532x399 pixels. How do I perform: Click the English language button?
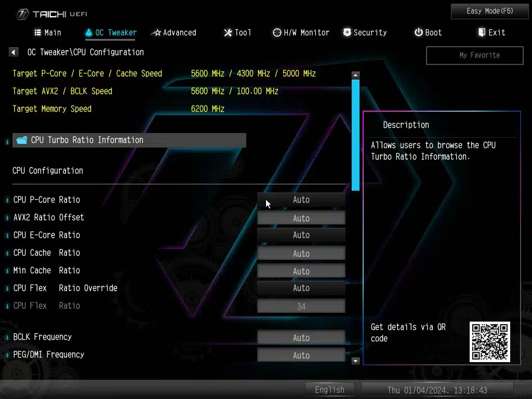point(329,390)
